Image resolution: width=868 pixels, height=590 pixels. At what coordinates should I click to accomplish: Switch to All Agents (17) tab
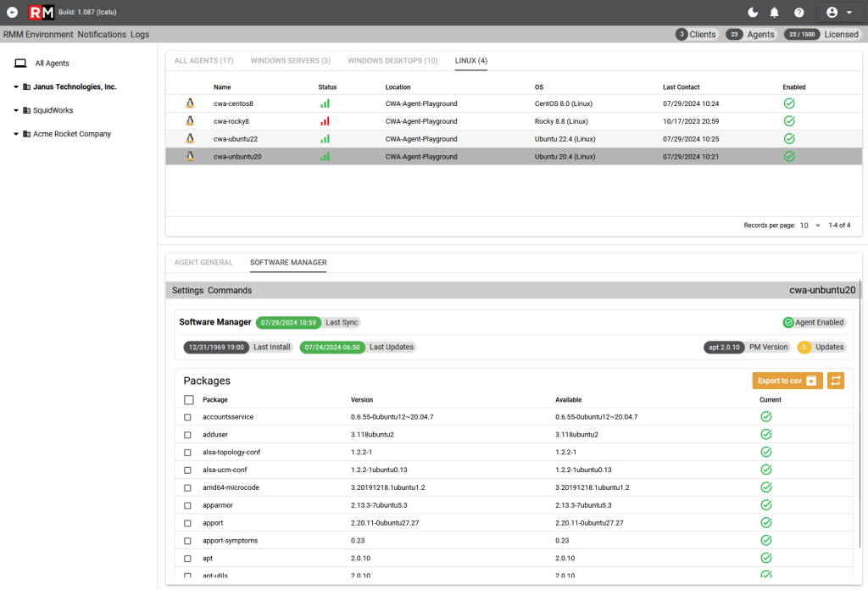(203, 61)
